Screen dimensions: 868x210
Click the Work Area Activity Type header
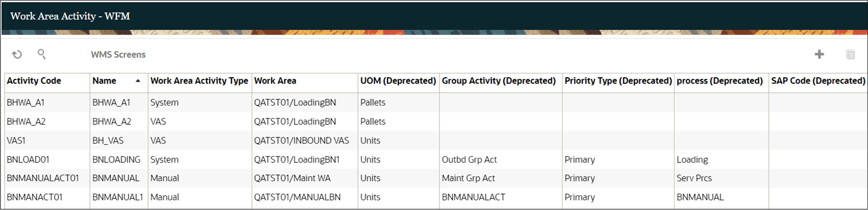tap(199, 81)
